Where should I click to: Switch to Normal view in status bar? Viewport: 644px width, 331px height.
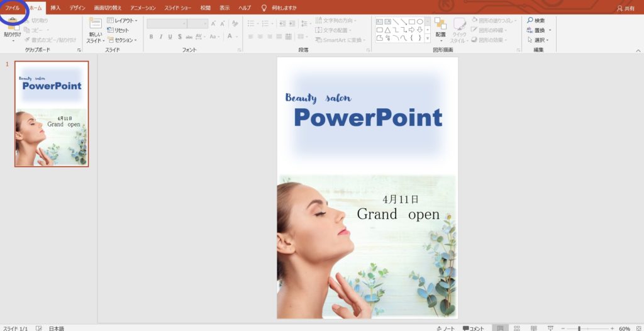[x=500, y=328]
